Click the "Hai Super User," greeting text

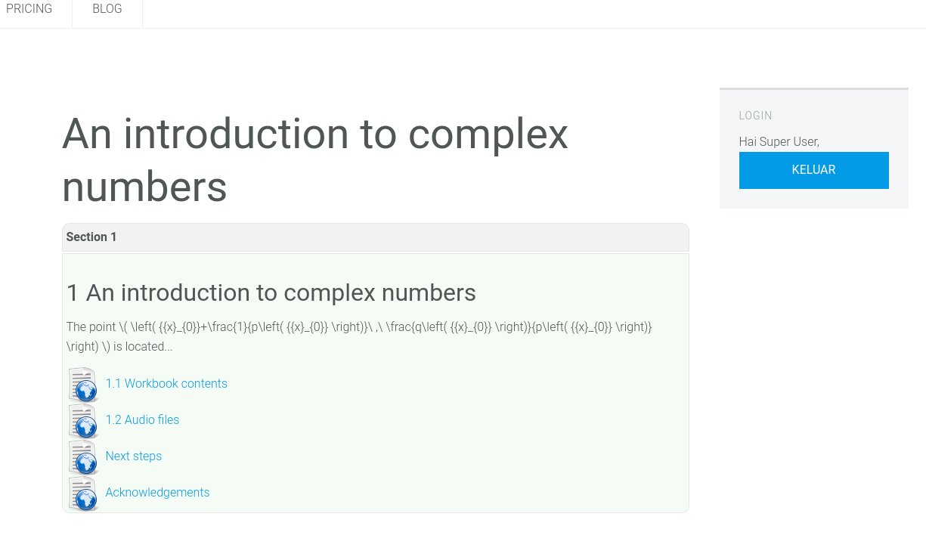tap(779, 141)
